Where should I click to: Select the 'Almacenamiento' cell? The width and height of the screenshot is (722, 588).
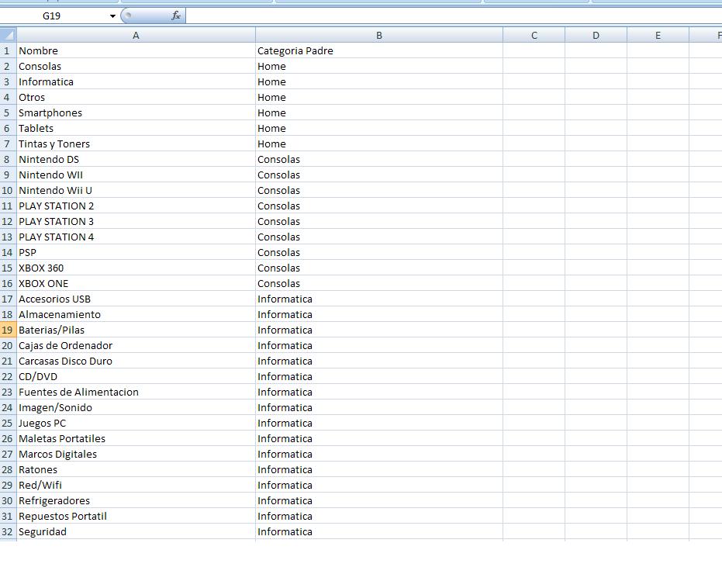point(136,314)
